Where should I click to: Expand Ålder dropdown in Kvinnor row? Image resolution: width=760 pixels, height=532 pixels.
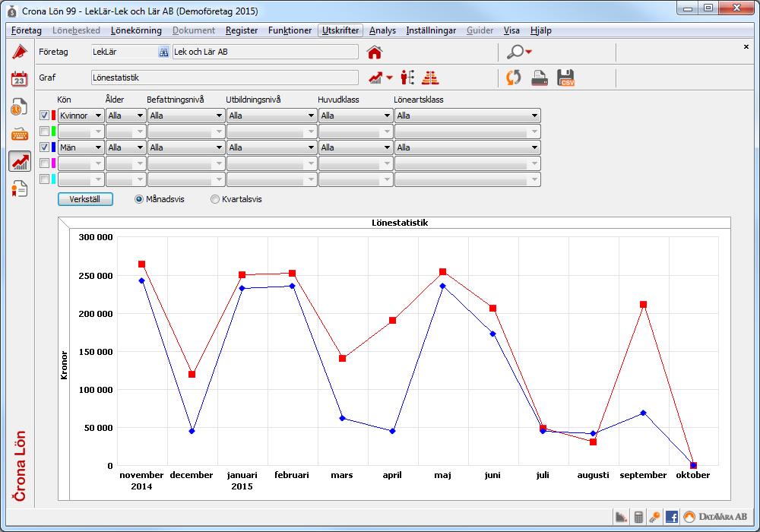click(x=125, y=116)
